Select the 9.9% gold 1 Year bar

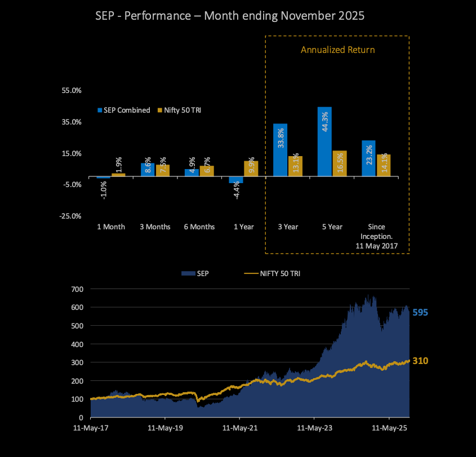click(x=251, y=168)
